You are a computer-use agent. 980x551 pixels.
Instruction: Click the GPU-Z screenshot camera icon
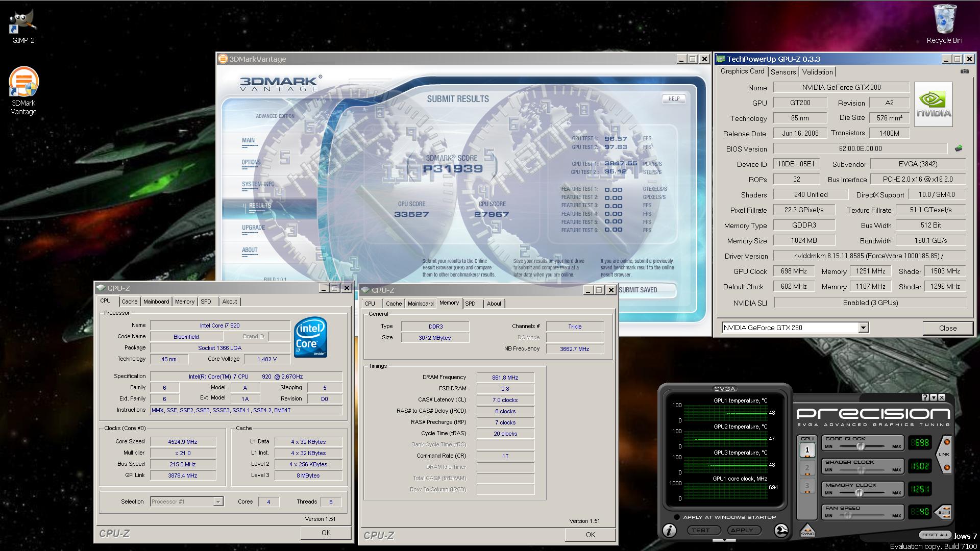[x=964, y=71]
